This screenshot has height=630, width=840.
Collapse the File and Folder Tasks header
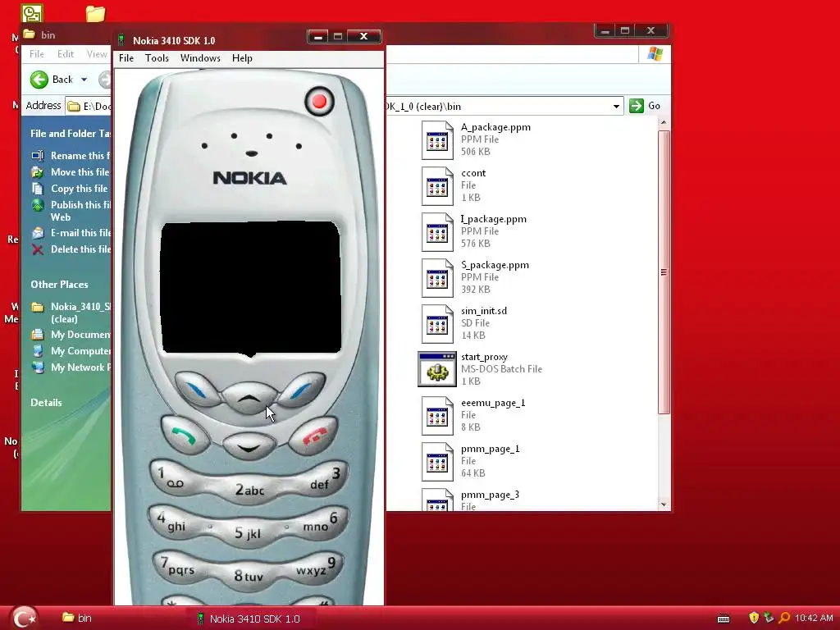[71, 134]
